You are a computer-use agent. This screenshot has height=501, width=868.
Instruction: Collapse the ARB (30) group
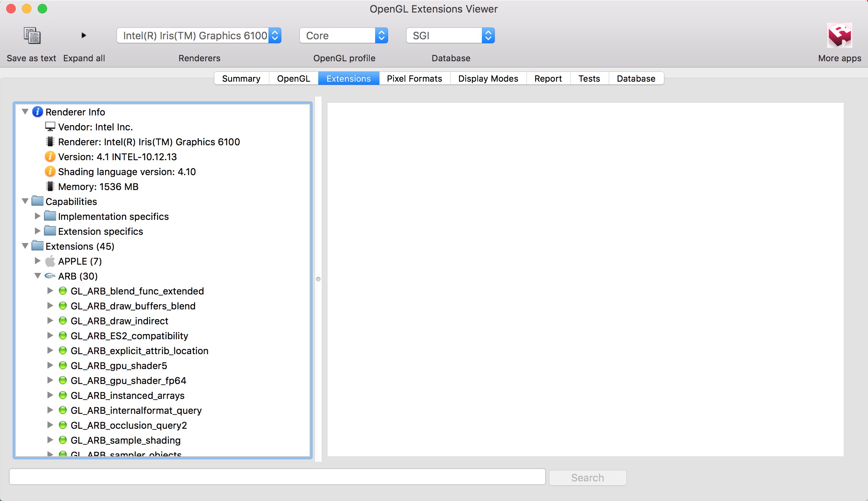(x=37, y=276)
